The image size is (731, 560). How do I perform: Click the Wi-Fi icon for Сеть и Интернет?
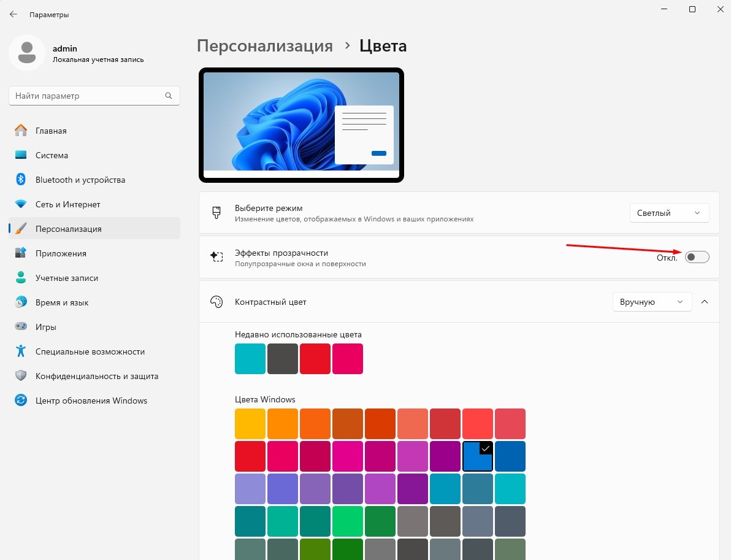click(21, 204)
